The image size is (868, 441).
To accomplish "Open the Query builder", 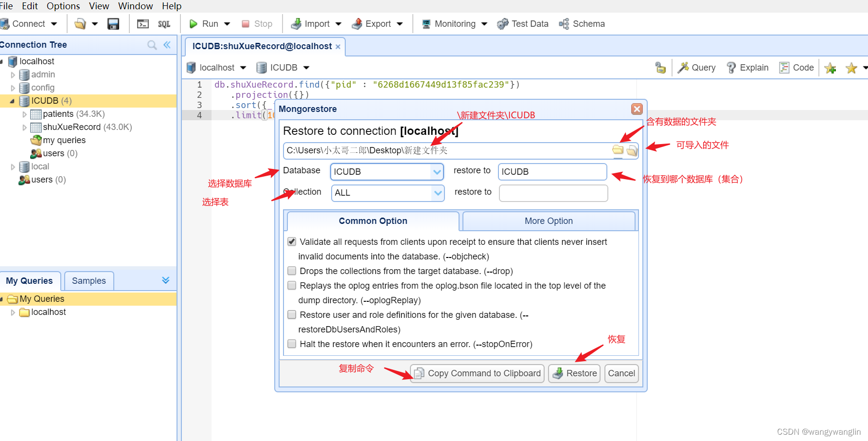I will 697,68.
